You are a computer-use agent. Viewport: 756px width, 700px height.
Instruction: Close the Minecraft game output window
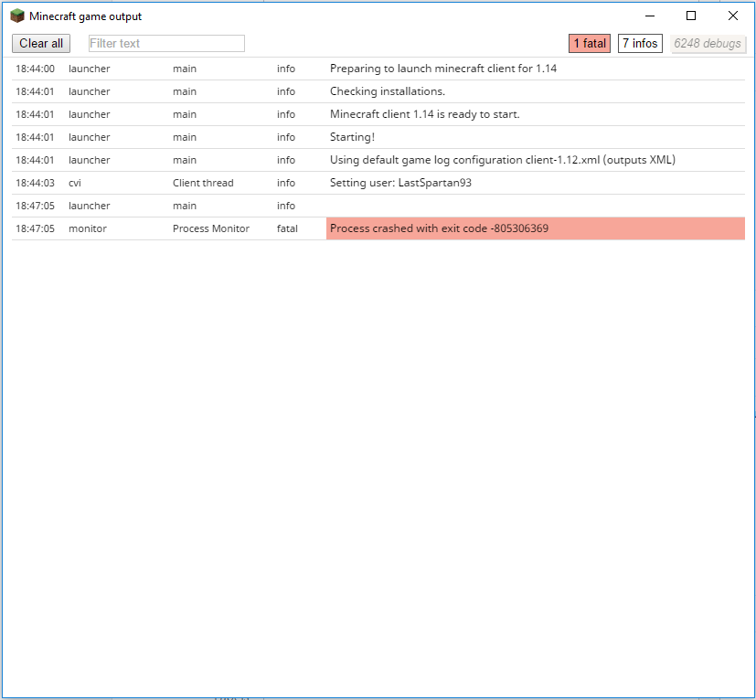(733, 16)
